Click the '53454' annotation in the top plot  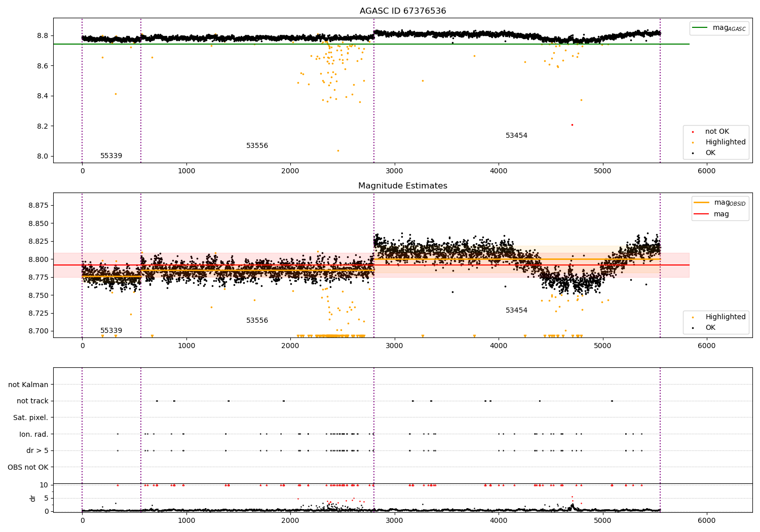tap(516, 136)
